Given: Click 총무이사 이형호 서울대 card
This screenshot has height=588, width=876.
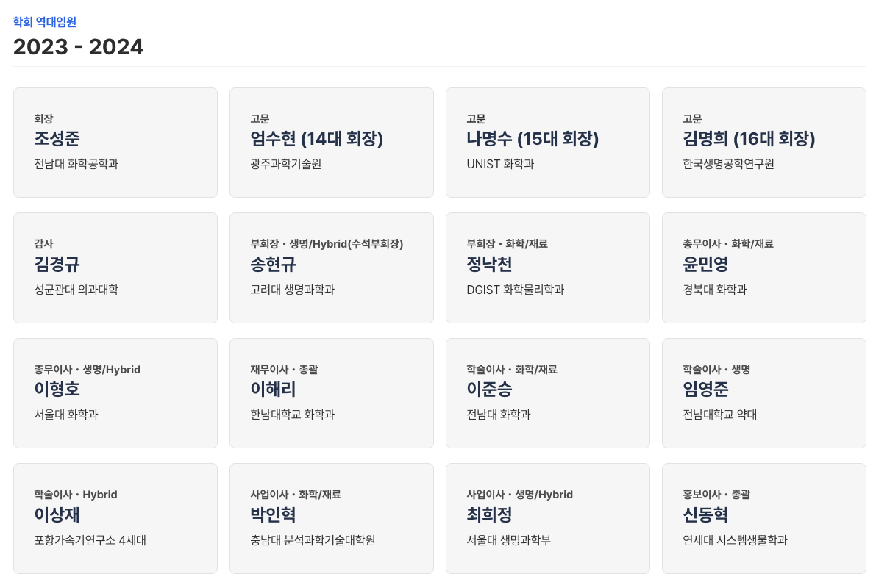Looking at the screenshot, I should (x=115, y=393).
